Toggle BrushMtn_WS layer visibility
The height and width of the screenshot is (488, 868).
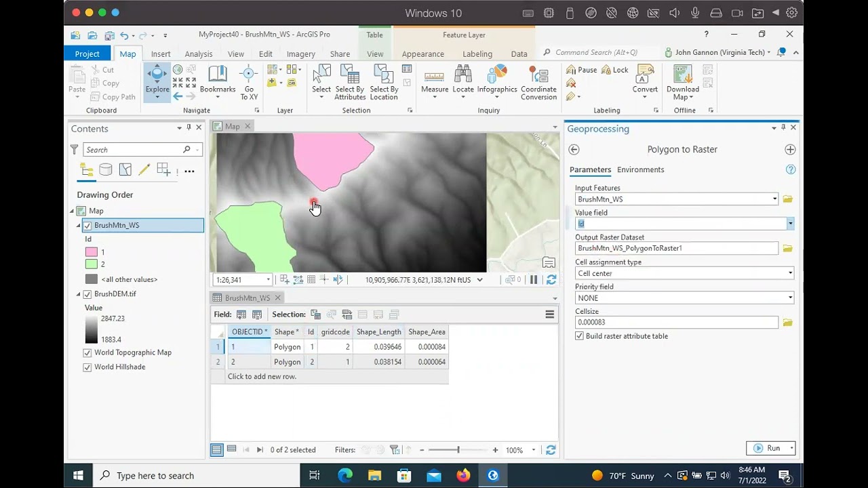click(87, 226)
